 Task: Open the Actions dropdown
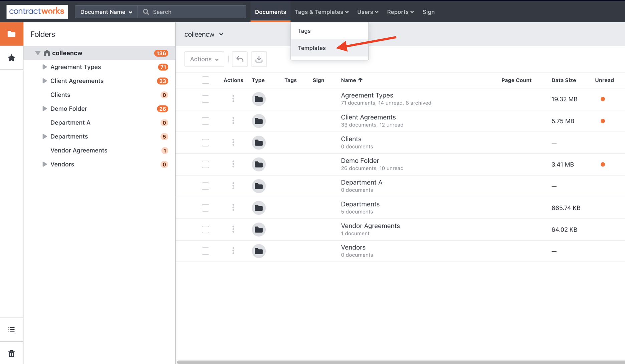click(204, 59)
